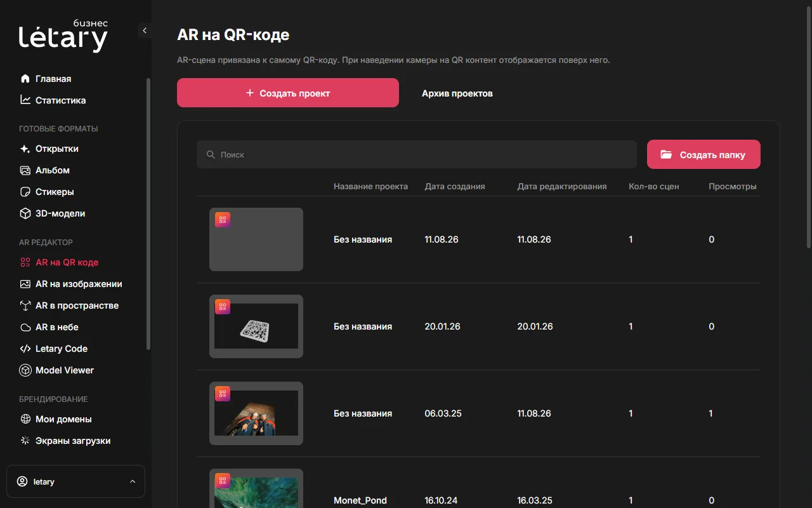Open thumbnail of project created 20.01.26
The width and height of the screenshot is (812, 508).
(x=256, y=326)
